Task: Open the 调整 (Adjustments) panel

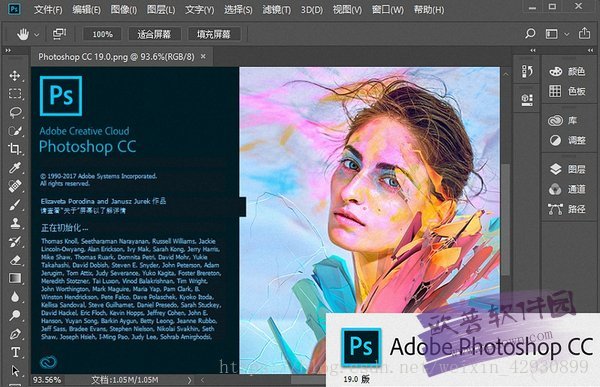Action: coord(567,140)
